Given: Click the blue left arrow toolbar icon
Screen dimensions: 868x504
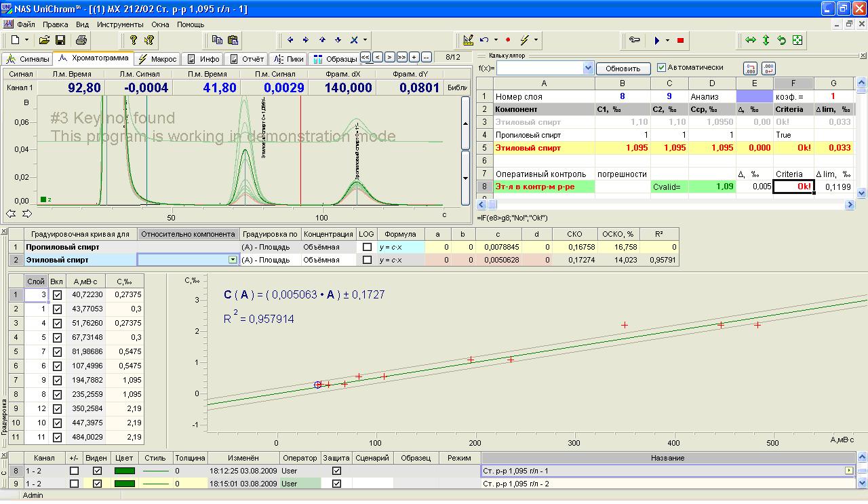Looking at the screenshot, I should tap(291, 40).
